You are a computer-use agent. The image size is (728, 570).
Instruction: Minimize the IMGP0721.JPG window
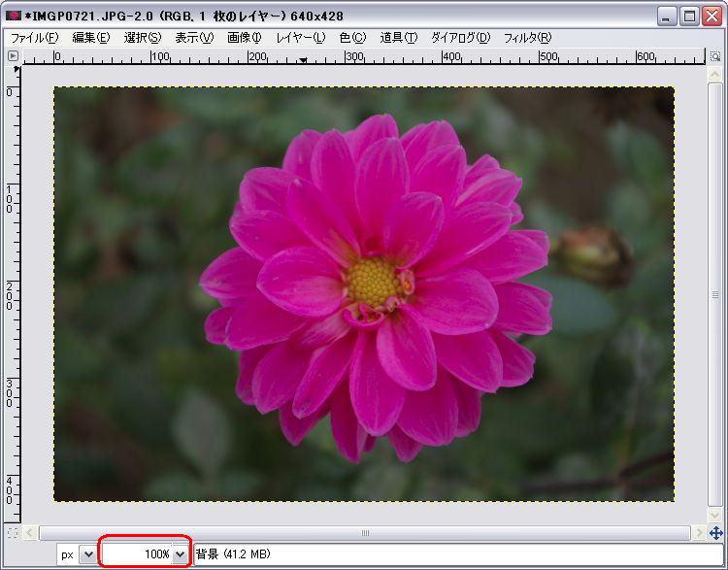[667, 17]
